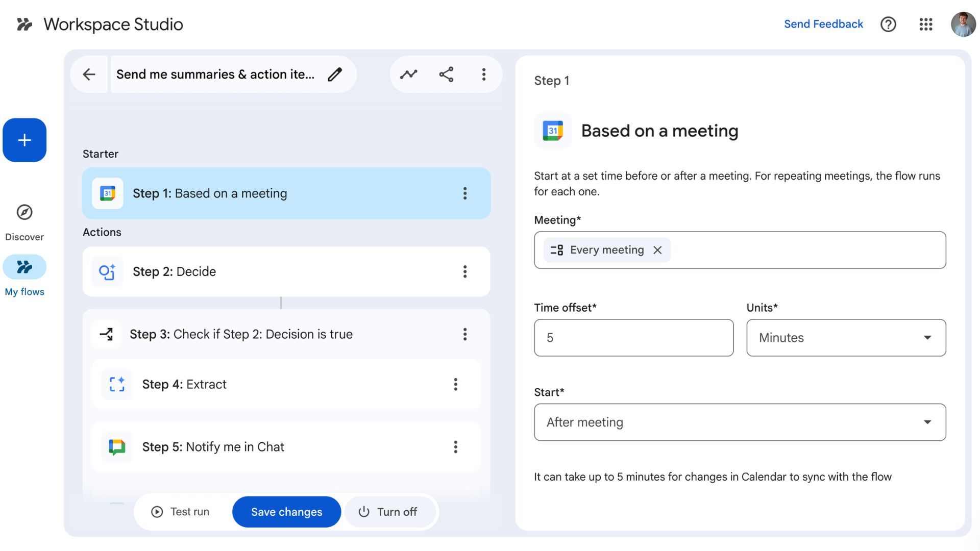Click the pencil icon to rename the flow

(335, 74)
